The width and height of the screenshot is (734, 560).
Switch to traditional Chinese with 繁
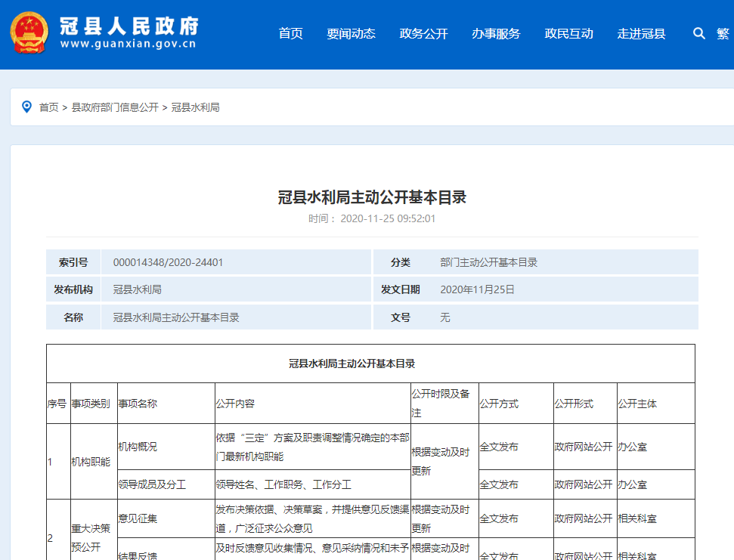coord(723,33)
